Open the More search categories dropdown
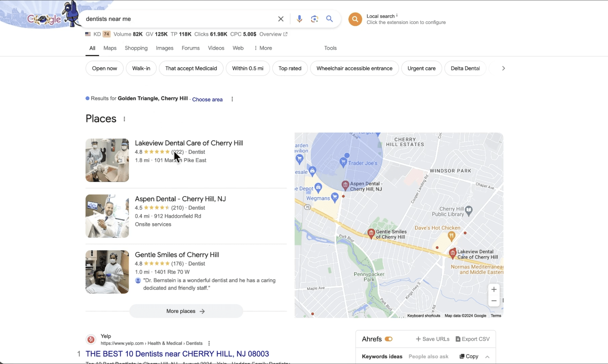This screenshot has width=608, height=364. click(262, 48)
